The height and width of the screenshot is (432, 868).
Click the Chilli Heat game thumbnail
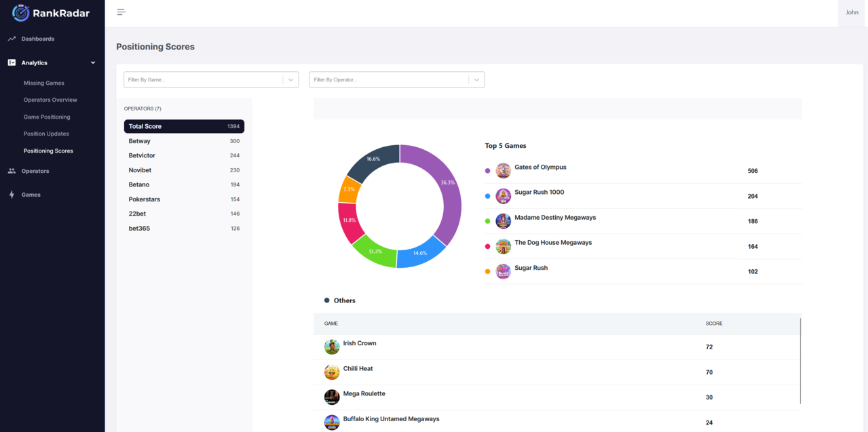tap(332, 372)
